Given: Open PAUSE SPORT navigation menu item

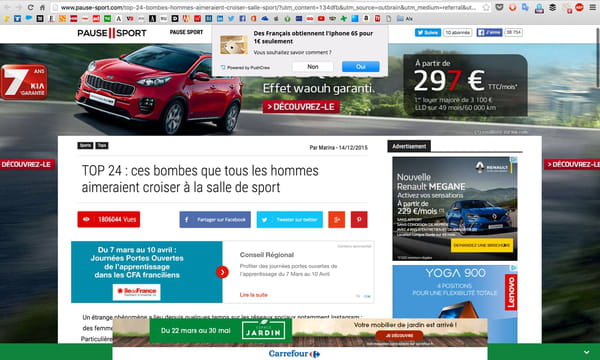Looking at the screenshot, I should [x=186, y=32].
